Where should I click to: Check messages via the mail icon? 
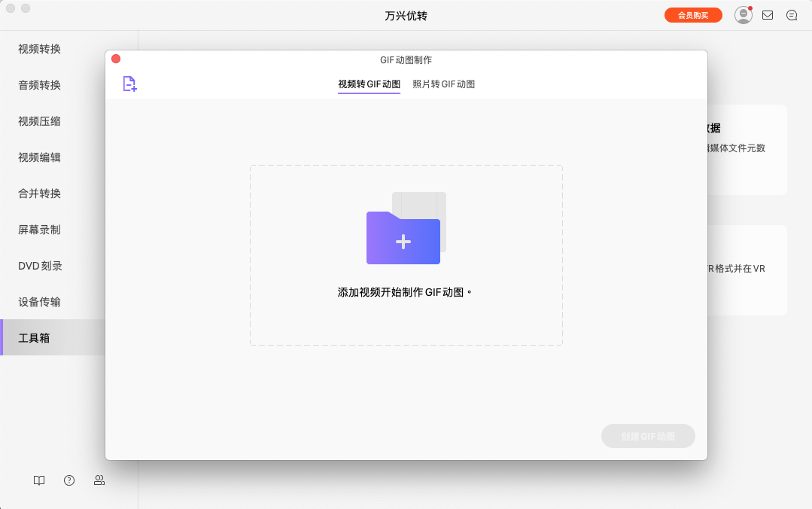click(x=768, y=14)
